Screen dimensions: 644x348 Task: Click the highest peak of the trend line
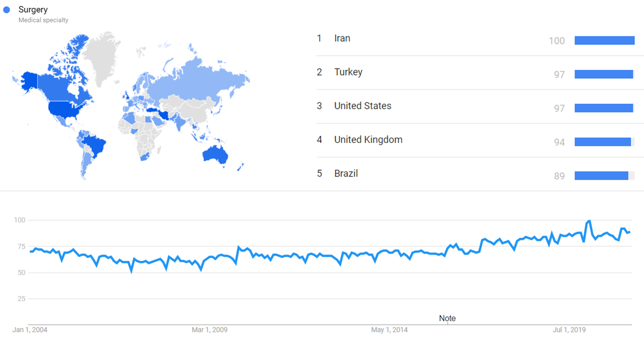point(589,221)
